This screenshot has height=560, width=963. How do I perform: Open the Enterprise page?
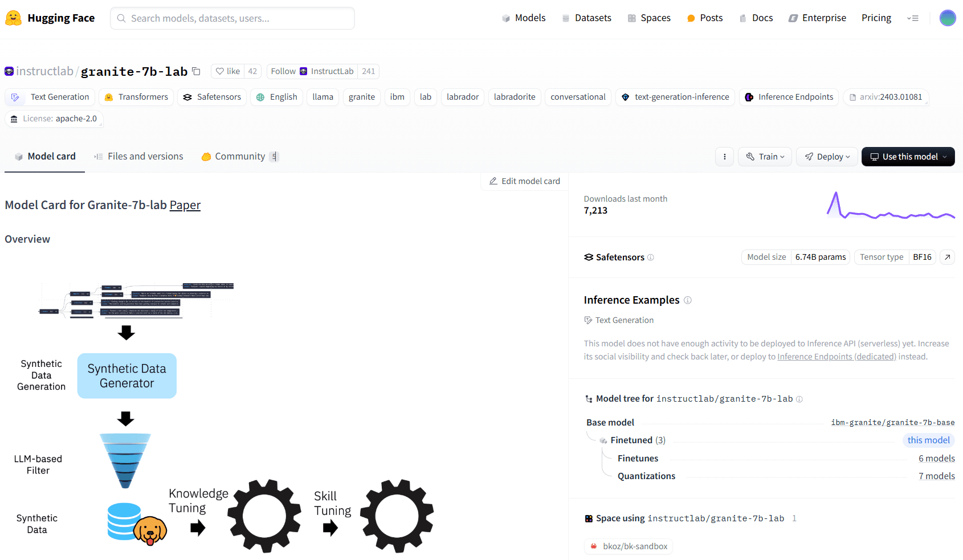coord(817,18)
